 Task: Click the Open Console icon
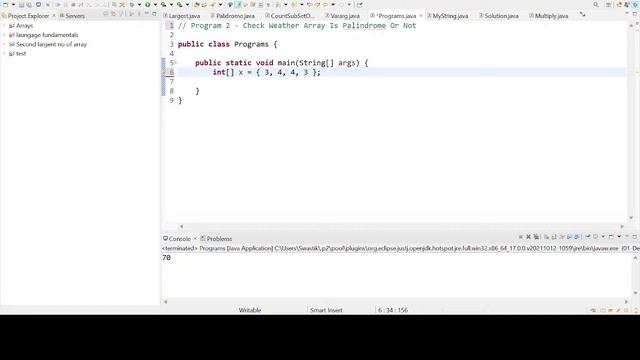pyautogui.click(x=611, y=237)
